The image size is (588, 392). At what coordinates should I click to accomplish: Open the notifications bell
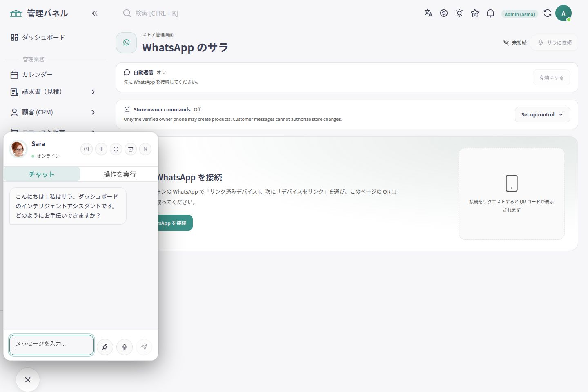[490, 13]
